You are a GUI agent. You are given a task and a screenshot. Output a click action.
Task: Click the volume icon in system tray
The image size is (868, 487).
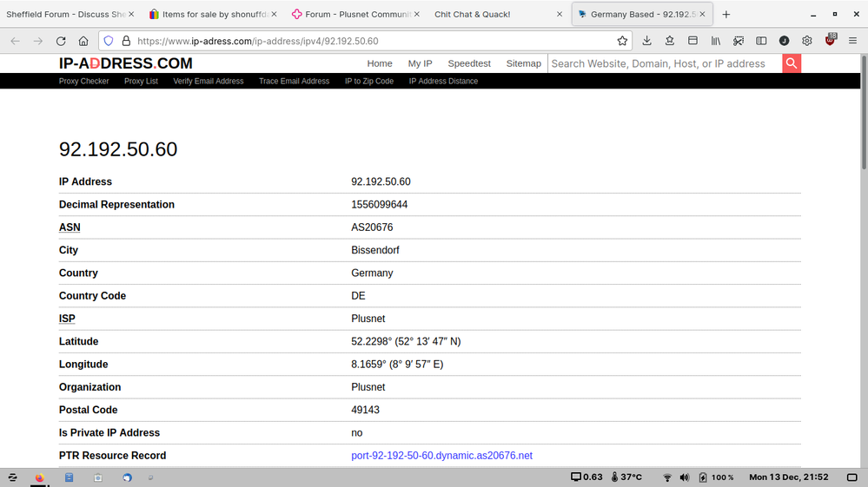click(x=685, y=477)
